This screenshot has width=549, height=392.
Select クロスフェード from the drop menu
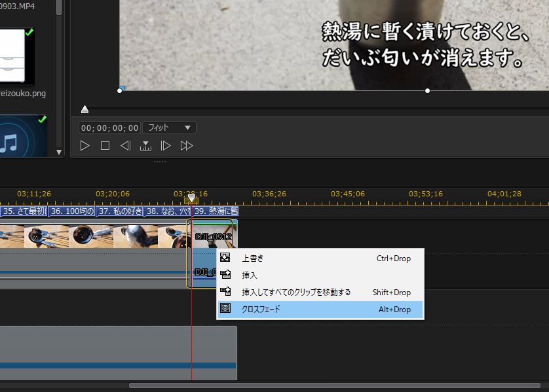point(261,310)
